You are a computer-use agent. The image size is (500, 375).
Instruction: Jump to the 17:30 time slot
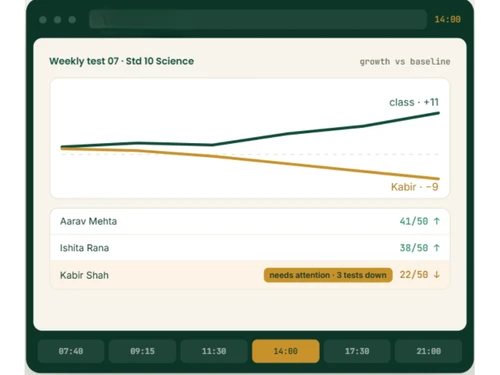point(357,351)
